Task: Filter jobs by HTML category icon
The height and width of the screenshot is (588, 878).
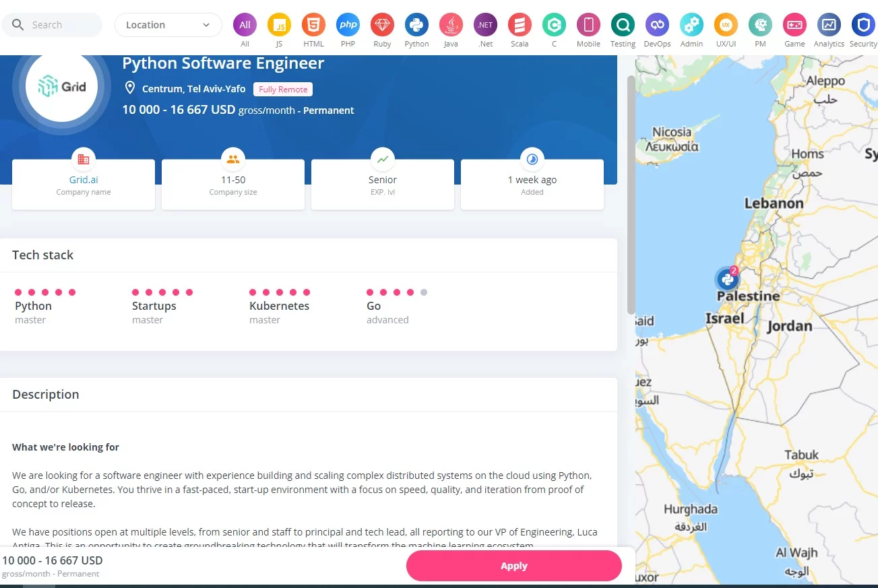Action: (x=313, y=25)
